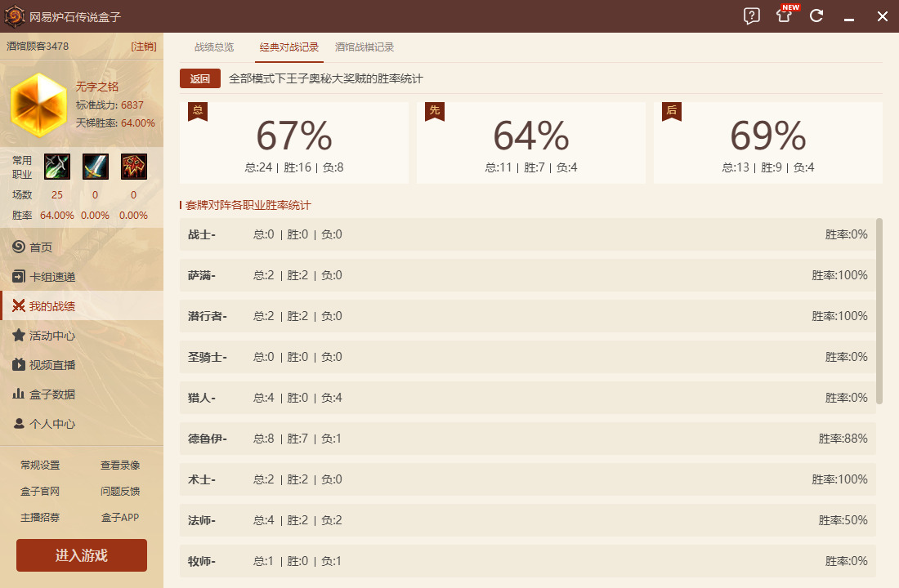899x588 pixels.
Task: Click the help question-mark icon in title bar
Action: [752, 16]
